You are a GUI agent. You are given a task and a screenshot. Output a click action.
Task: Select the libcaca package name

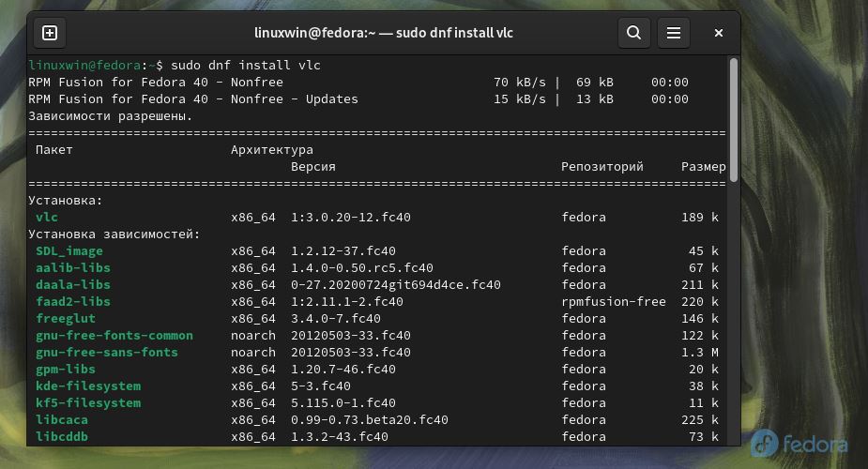tap(61, 420)
